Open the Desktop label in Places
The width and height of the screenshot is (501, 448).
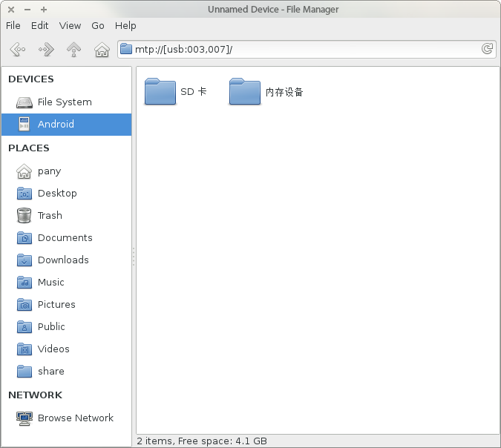tap(57, 193)
